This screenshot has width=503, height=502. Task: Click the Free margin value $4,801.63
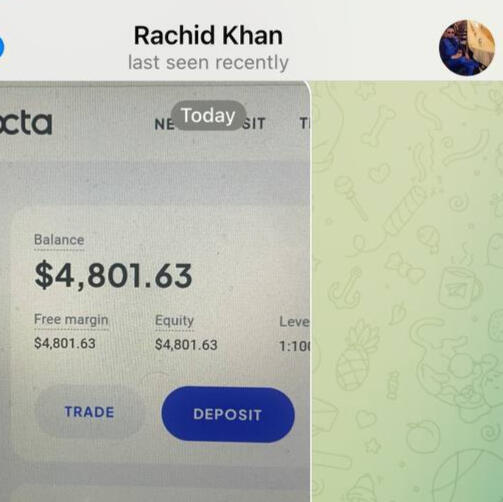coord(65,343)
